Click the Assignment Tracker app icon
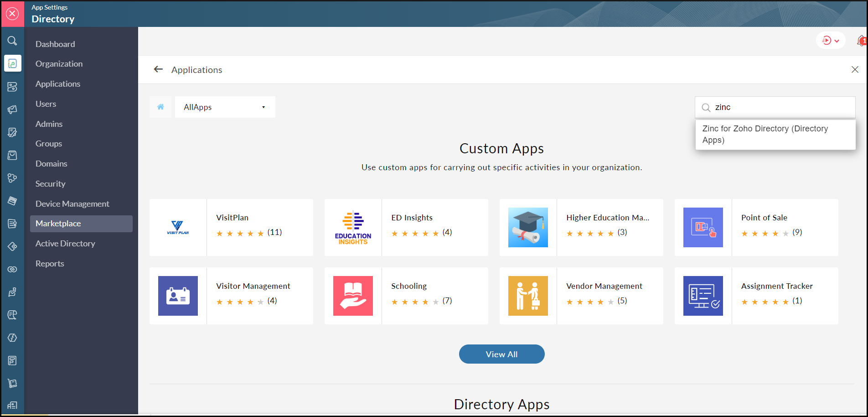Screen dimensions: 868x417 tap(703, 296)
